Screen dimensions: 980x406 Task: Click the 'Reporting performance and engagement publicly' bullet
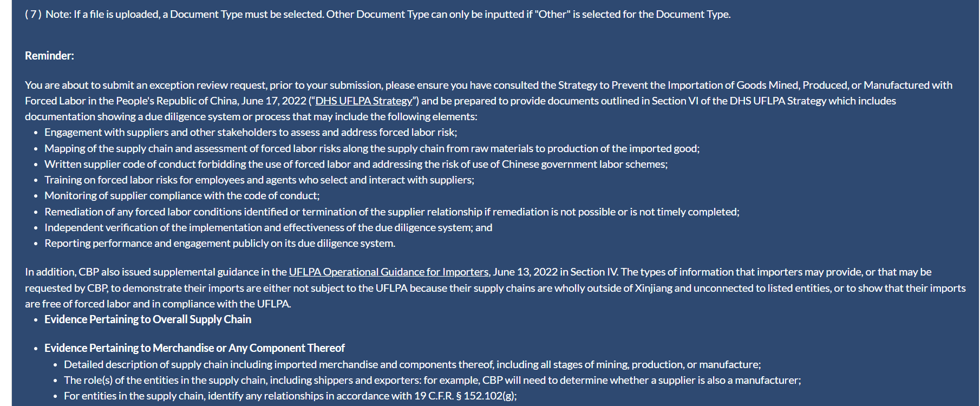point(220,244)
